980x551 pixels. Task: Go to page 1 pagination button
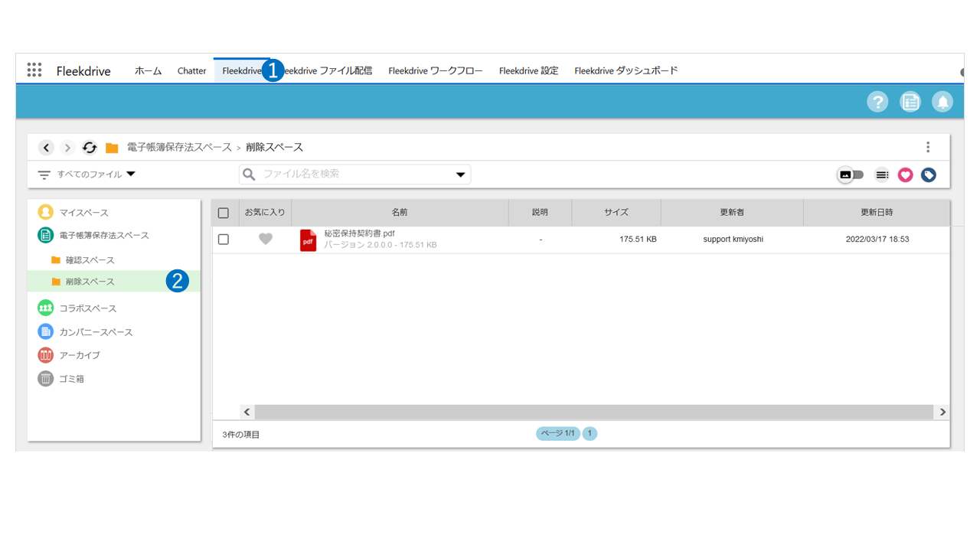tap(590, 433)
